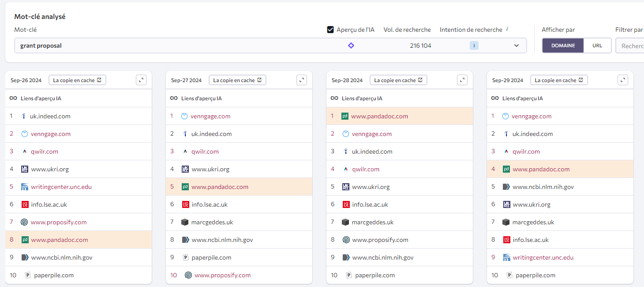644x287 pixels.
Task: Expand the Sep-26 2024 column
Action: pyautogui.click(x=141, y=80)
